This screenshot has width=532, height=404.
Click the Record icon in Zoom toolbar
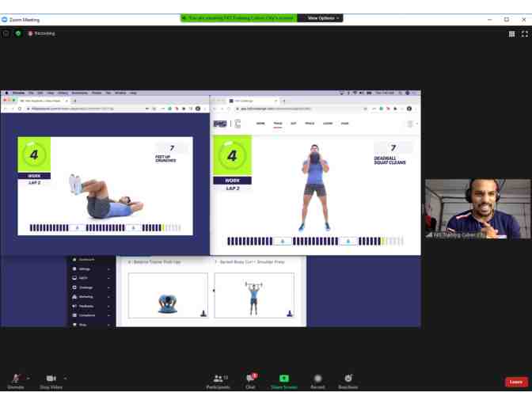pyautogui.click(x=317, y=379)
